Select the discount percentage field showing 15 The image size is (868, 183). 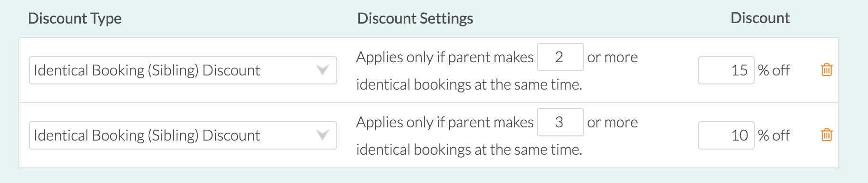(x=726, y=70)
